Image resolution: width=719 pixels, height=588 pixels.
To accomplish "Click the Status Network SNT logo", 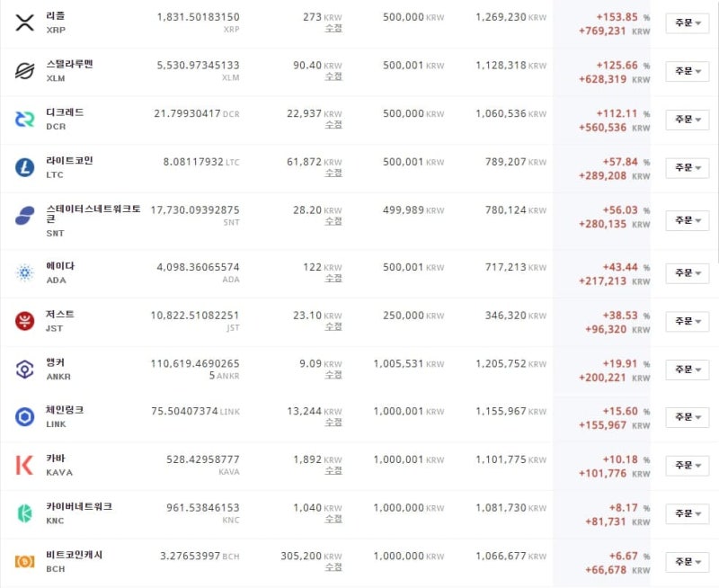I will (x=25, y=216).
